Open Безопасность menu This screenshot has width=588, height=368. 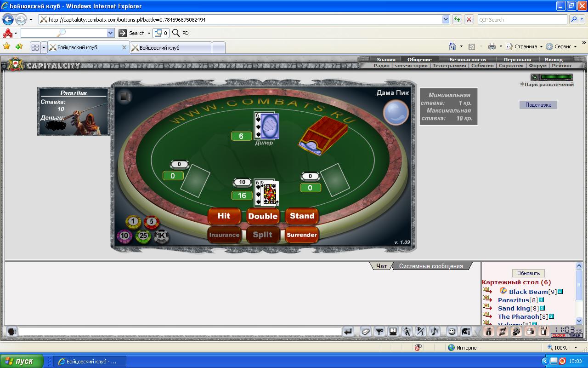coord(467,59)
